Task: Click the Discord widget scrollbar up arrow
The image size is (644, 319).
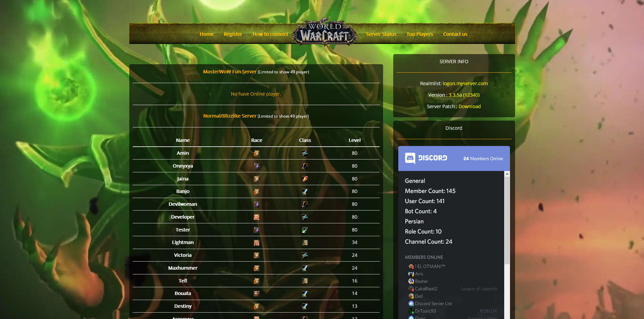Action: (x=507, y=174)
